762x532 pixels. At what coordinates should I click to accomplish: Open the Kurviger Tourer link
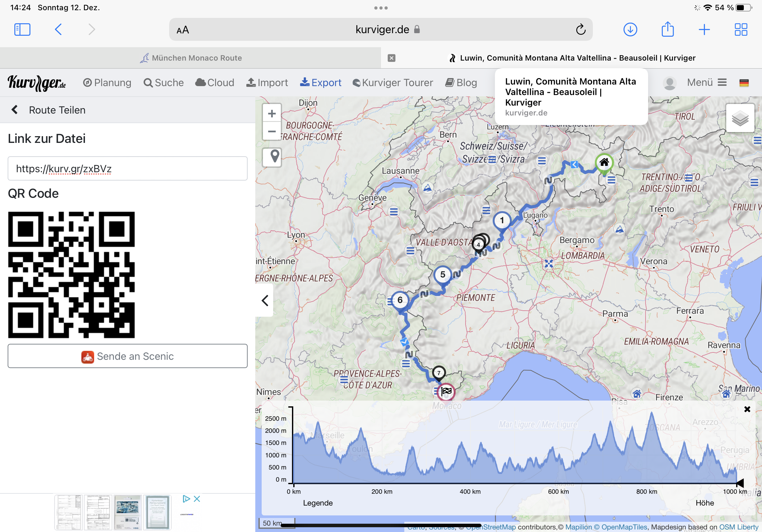392,83
